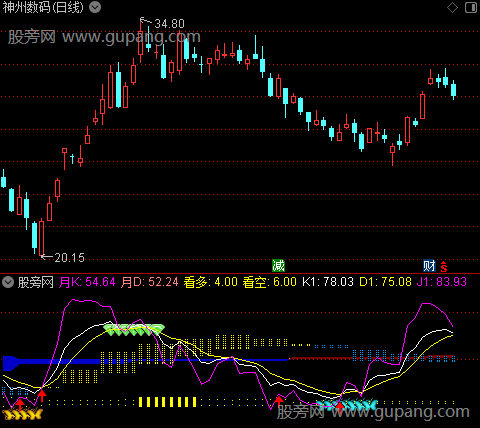Click the 股旁网 indicator name label
480x428 pixels.
click(36, 282)
